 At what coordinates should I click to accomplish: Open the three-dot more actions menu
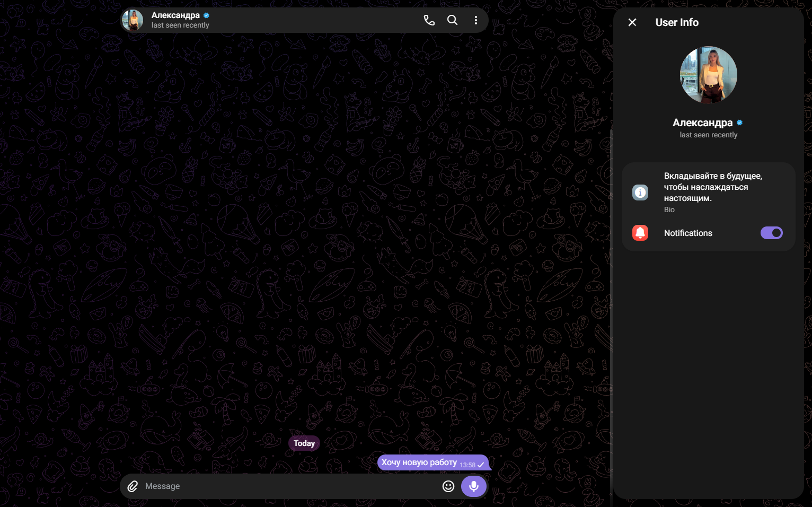(476, 20)
